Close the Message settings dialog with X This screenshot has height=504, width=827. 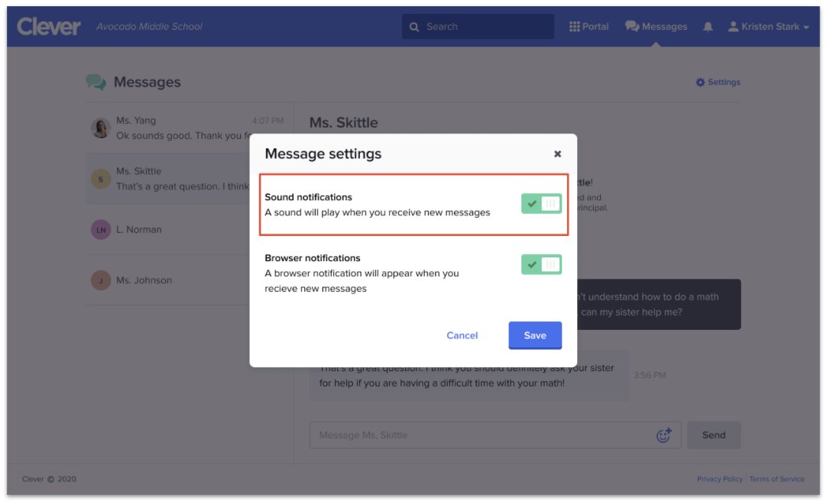pos(557,154)
